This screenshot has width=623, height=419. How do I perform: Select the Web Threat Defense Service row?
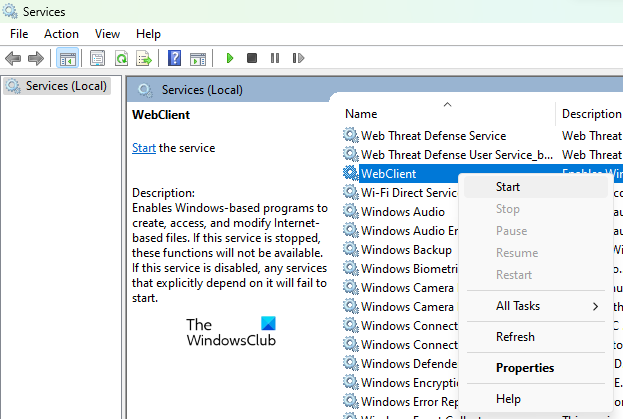pos(483,135)
